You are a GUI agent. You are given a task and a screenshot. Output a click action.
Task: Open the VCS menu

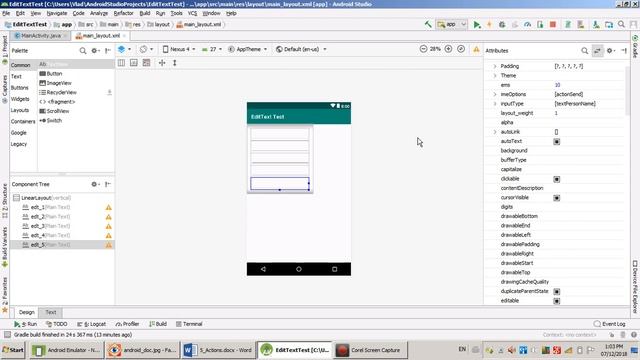pyautogui.click(x=192, y=13)
